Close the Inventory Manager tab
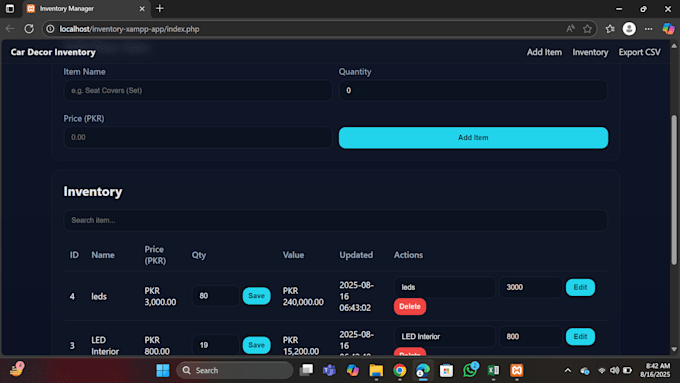 point(142,8)
